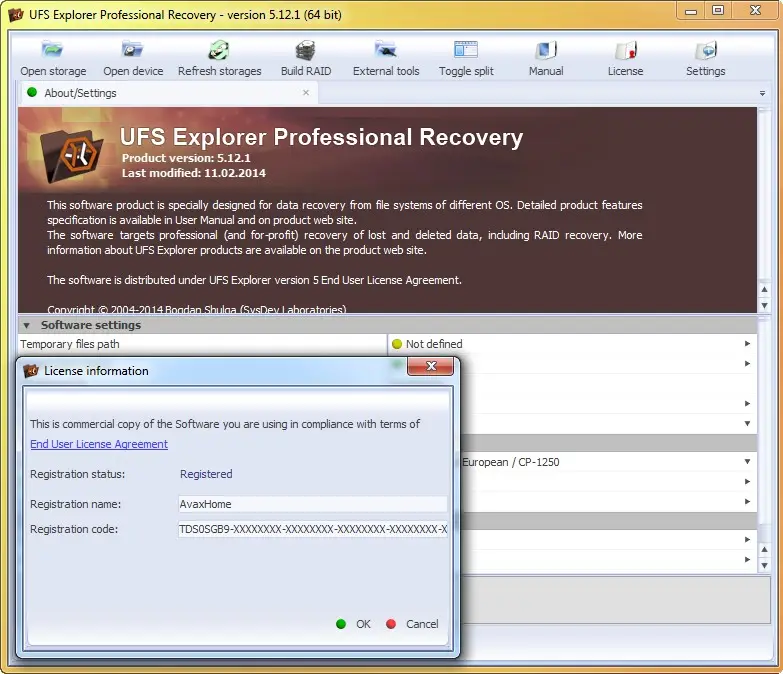The width and height of the screenshot is (783, 674).
Task: Click the application icon in the main title bar
Action: tap(16, 14)
